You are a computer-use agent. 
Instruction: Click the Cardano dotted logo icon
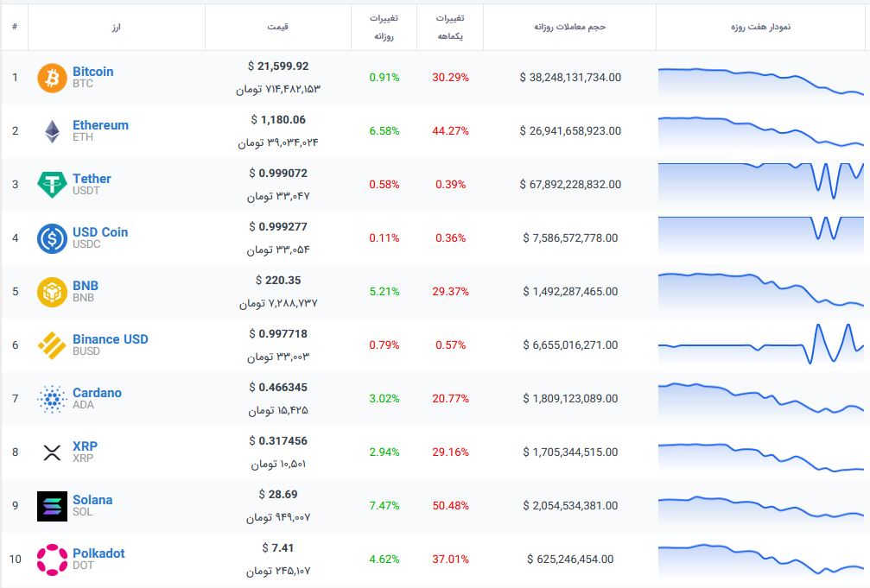(52, 399)
